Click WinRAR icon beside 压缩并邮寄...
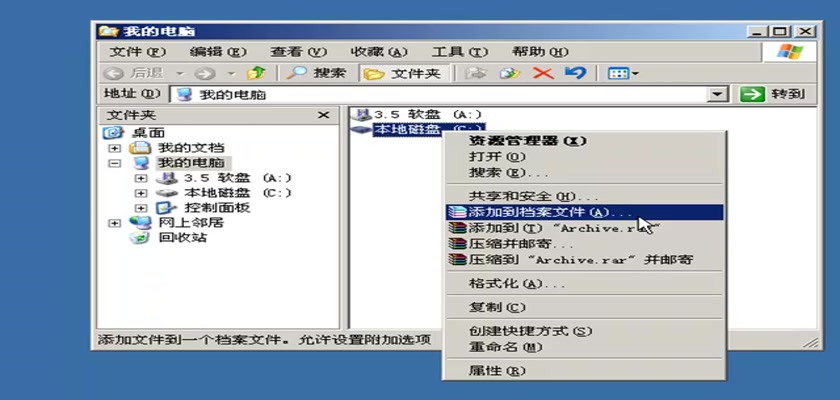This screenshot has height=400, width=840. (x=458, y=244)
